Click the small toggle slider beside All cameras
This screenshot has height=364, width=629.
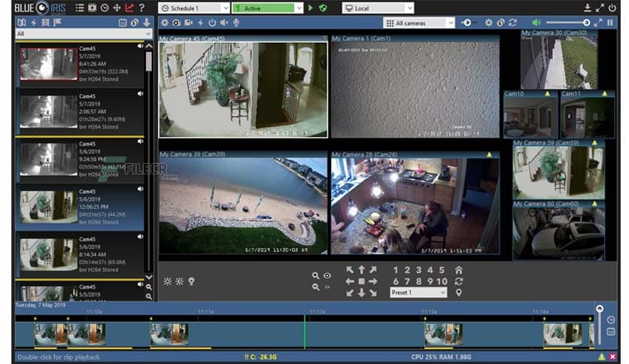[467, 23]
